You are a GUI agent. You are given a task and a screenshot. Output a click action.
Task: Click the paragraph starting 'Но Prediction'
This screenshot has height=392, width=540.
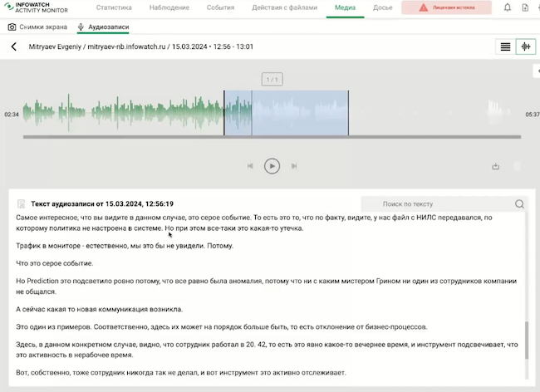(x=266, y=286)
